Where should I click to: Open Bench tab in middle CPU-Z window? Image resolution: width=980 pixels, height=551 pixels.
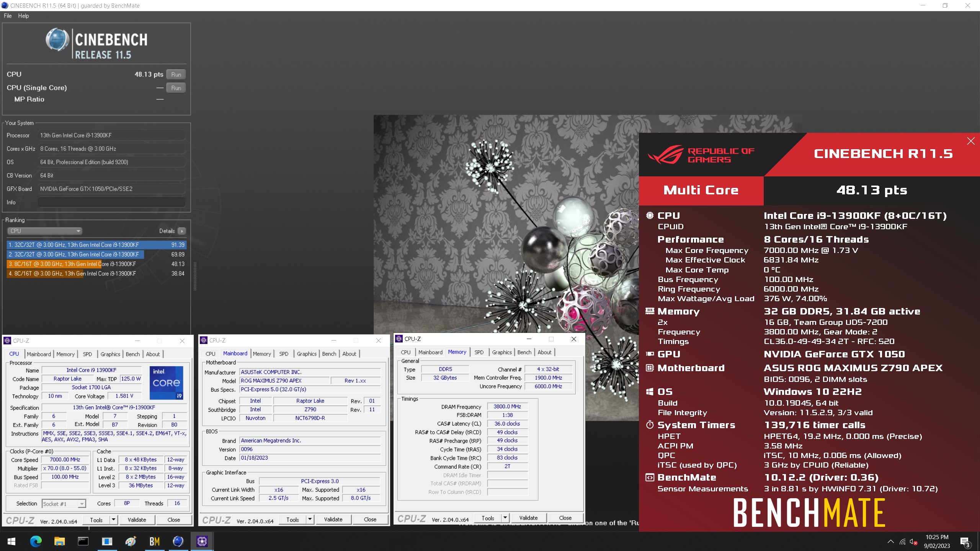point(329,354)
